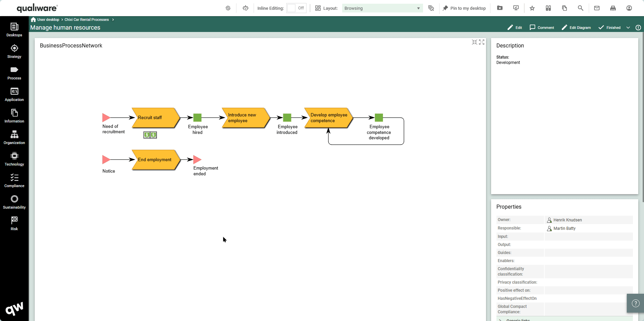Add page to favorites with star icon
644x321 pixels.
(532, 8)
